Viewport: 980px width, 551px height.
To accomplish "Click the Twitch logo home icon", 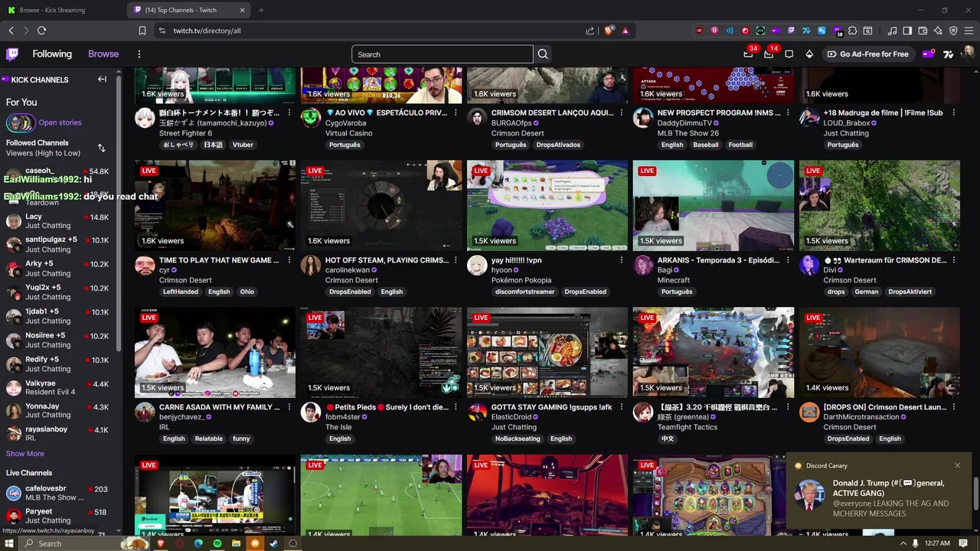I will click(x=12, y=54).
